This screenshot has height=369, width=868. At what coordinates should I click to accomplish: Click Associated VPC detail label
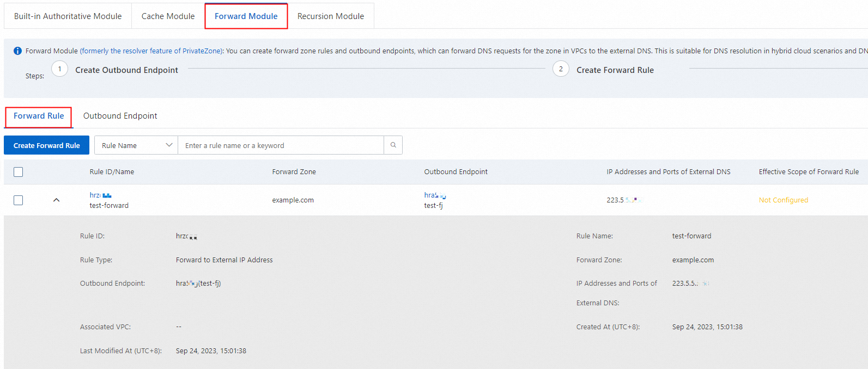point(106,327)
